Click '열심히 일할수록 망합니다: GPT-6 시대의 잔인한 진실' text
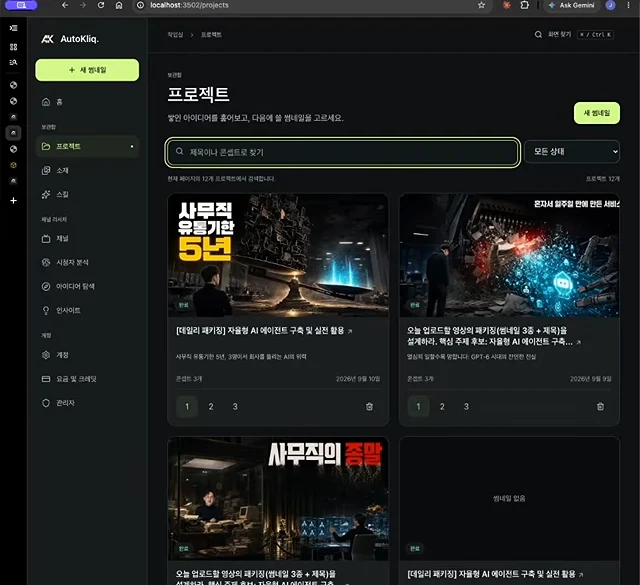This screenshot has height=585, width=640. coord(471,357)
